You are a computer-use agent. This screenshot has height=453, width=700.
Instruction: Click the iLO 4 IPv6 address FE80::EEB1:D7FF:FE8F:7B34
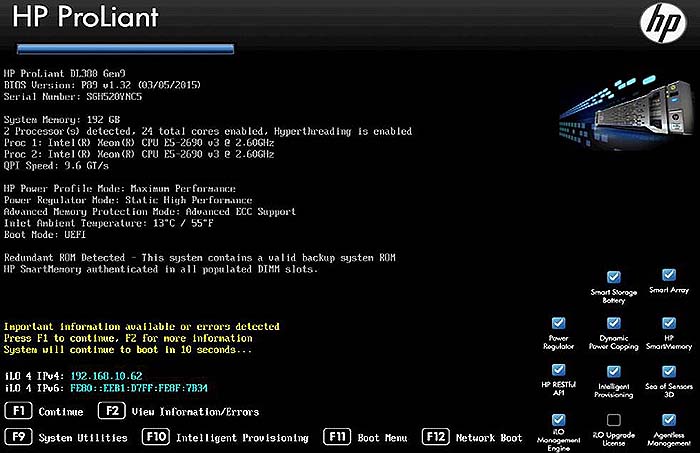tap(139, 388)
